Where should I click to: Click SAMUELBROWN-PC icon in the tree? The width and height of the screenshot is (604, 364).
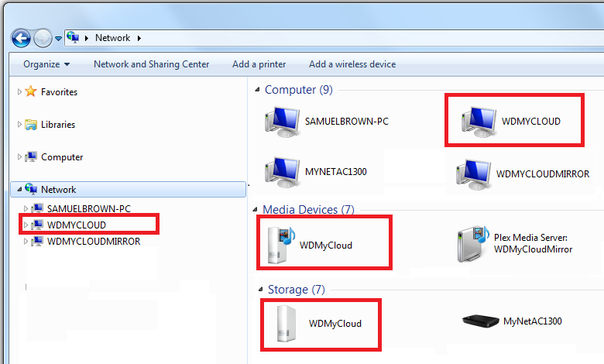point(37,208)
